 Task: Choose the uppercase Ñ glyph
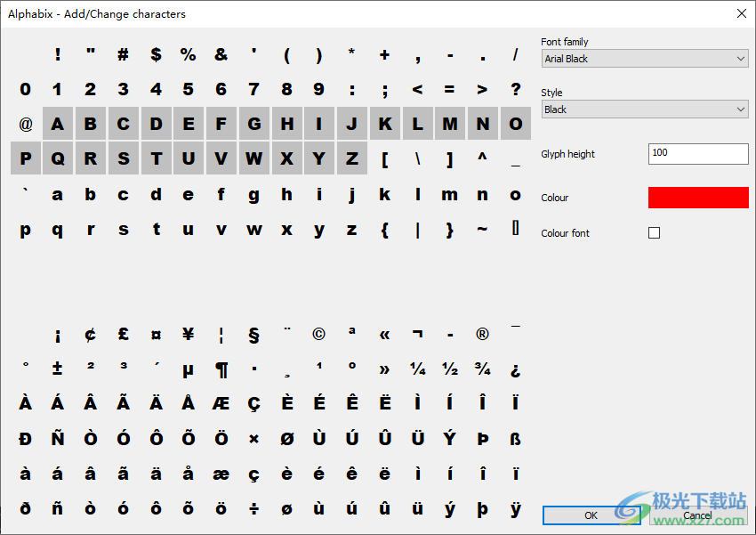[58, 437]
